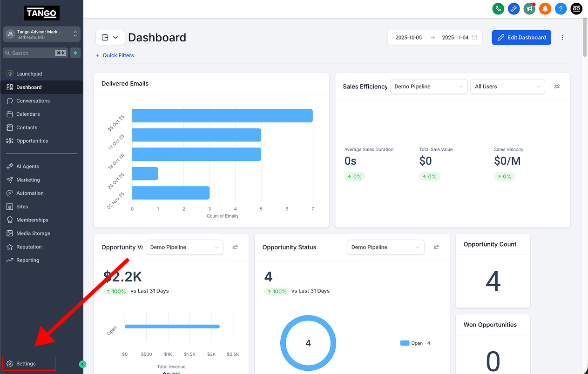This screenshot has width=588, height=374.
Task: Click the Open revenue bar
Action: (172, 327)
